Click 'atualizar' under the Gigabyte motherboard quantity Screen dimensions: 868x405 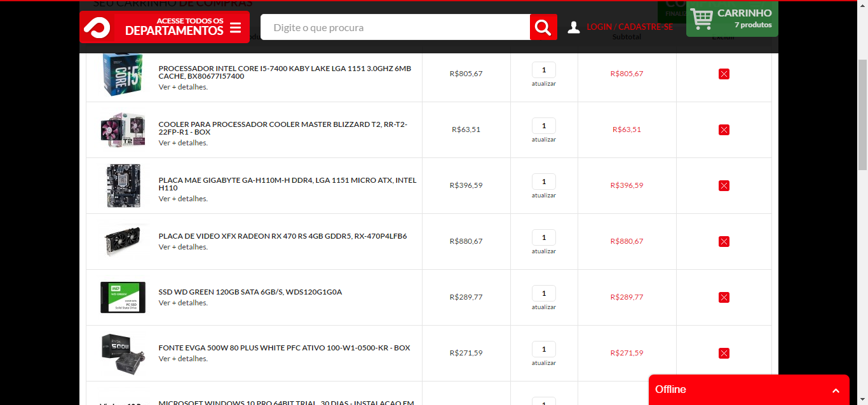click(x=544, y=196)
